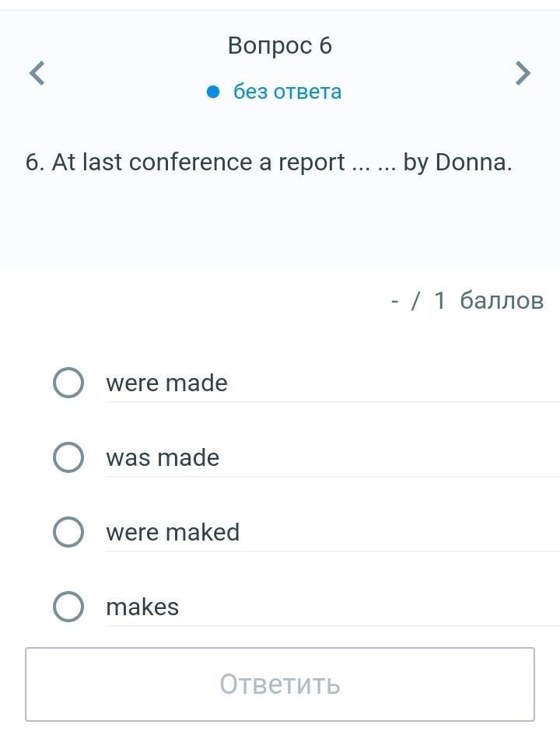The image size is (560, 756).
Task: Click the '1 баллов' score label
Action: coord(488,300)
